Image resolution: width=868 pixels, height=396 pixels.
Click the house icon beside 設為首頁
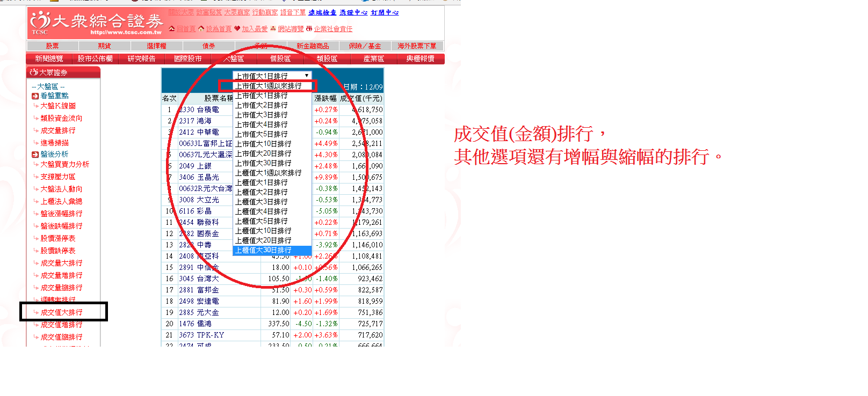pos(201,28)
